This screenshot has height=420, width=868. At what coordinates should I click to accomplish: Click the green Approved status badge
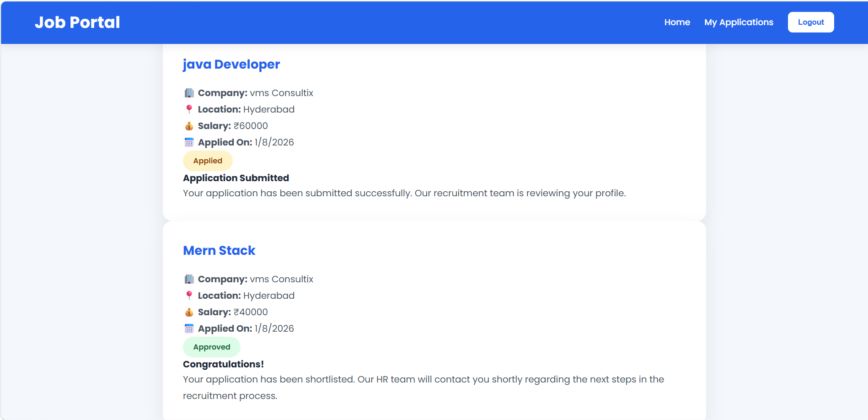click(212, 347)
